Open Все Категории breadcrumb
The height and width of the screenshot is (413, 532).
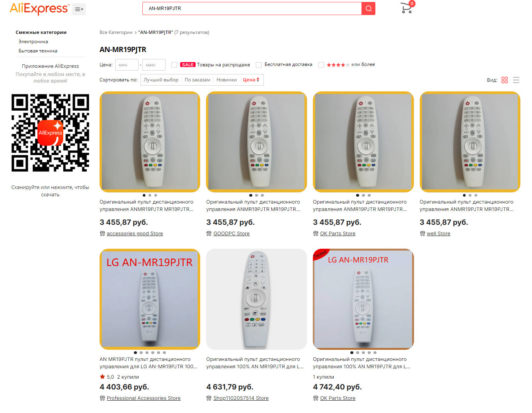click(x=116, y=32)
